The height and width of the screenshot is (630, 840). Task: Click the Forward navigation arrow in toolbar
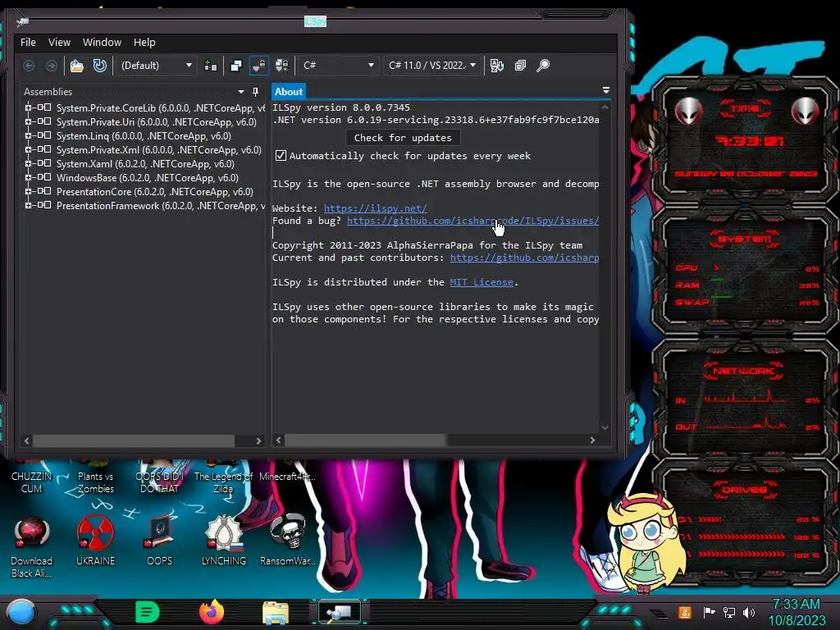click(x=52, y=66)
